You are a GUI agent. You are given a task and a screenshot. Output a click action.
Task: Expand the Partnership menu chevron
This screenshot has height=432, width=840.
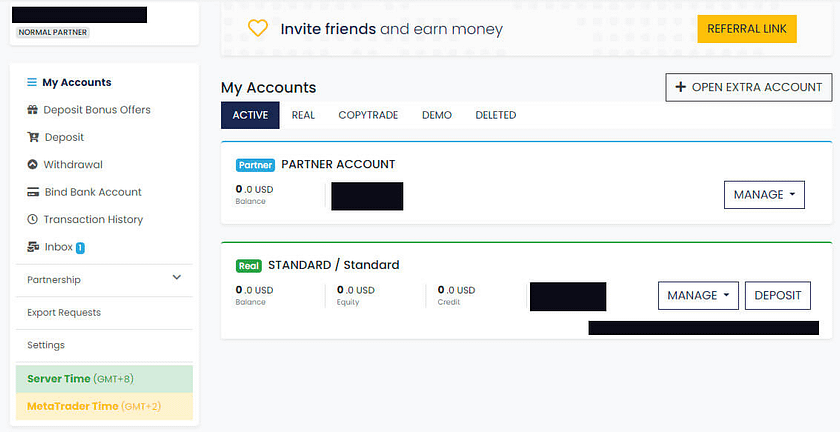coord(177,278)
